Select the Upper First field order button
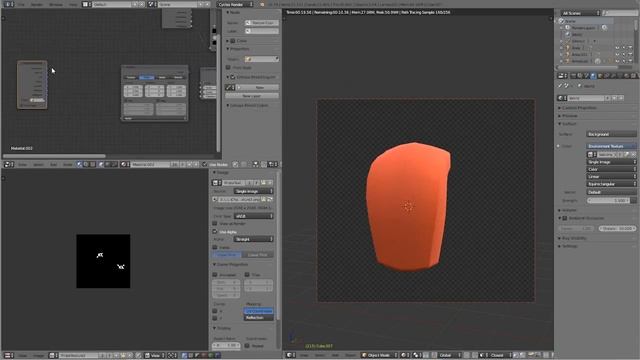 click(x=227, y=255)
